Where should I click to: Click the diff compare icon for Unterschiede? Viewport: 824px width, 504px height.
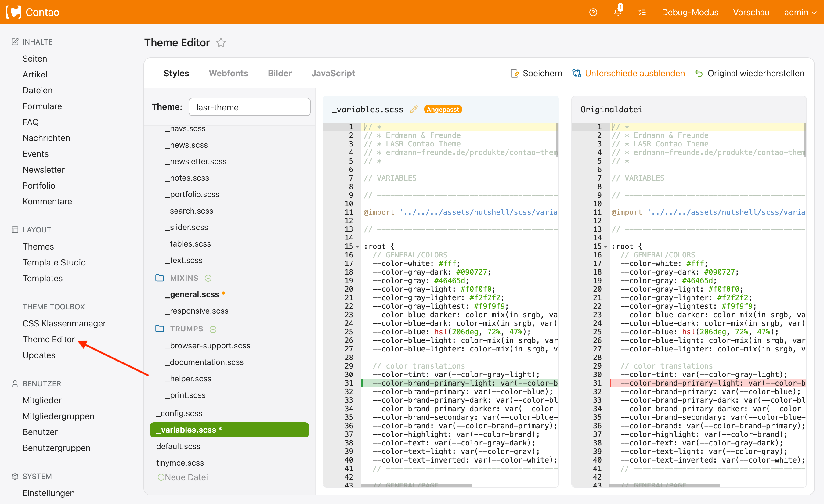tap(576, 73)
